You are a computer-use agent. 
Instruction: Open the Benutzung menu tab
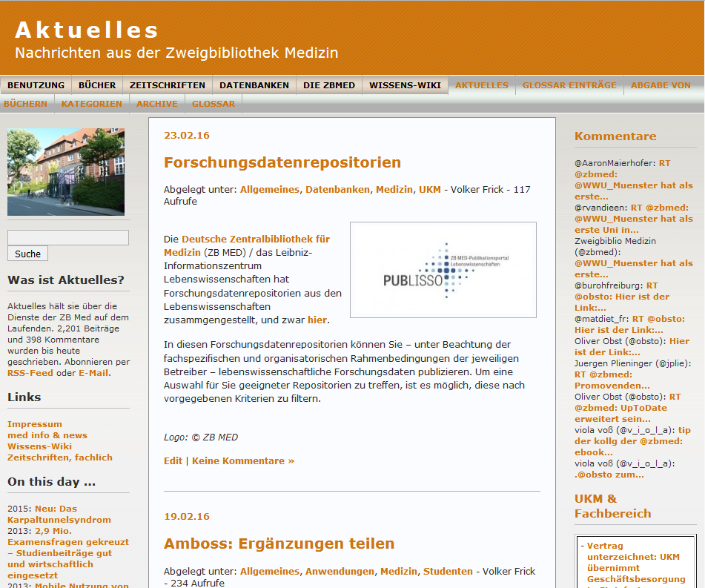coord(36,85)
